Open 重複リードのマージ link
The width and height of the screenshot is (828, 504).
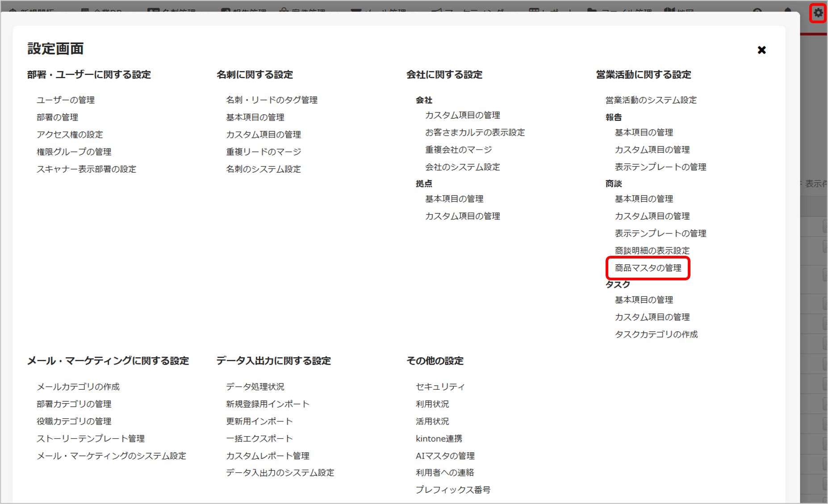coord(263,152)
